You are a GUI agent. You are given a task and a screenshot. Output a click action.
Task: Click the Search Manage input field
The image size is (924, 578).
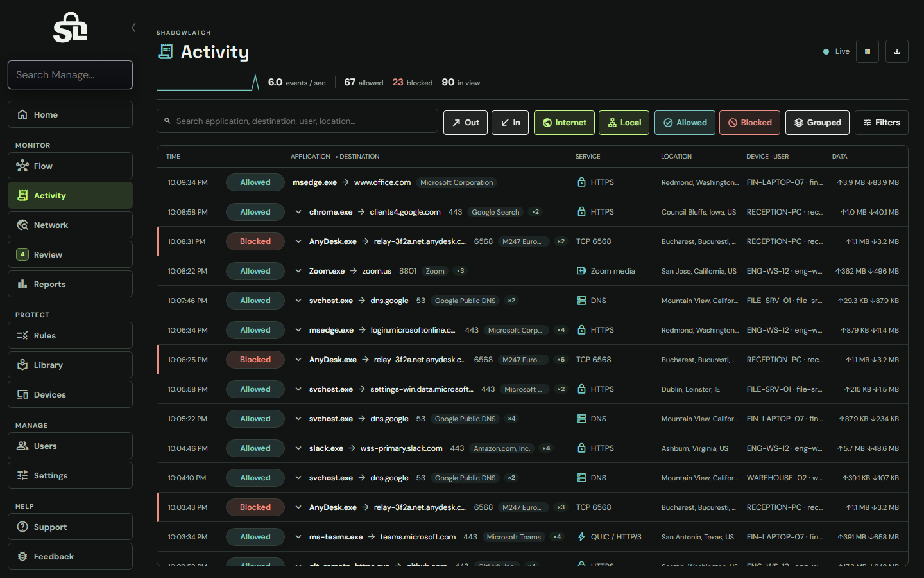(x=70, y=74)
